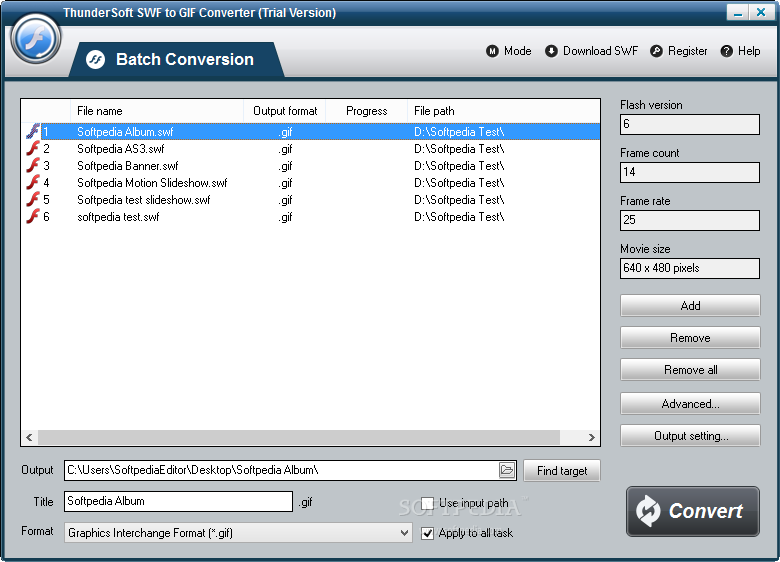
Task: Click the file path cell of softpedia test.swf
Action: click(459, 217)
